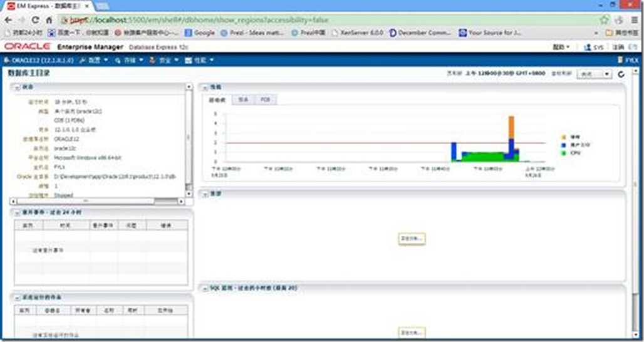The height and width of the screenshot is (342, 644).
Task: Collapse the Incidents - last 24 hours panel
Action: point(18,213)
